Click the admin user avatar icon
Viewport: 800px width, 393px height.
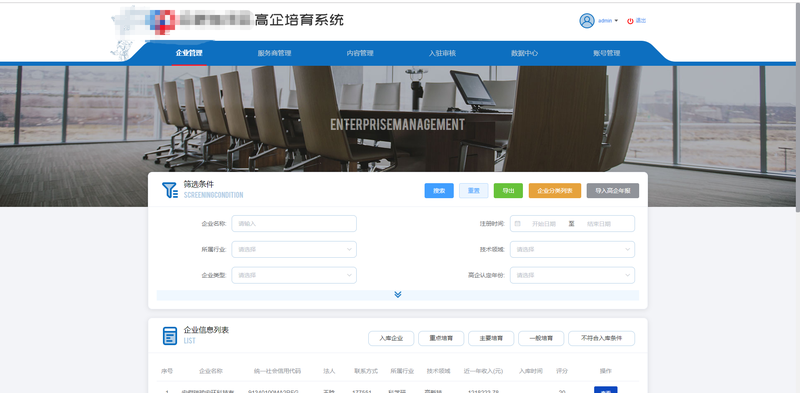[587, 20]
